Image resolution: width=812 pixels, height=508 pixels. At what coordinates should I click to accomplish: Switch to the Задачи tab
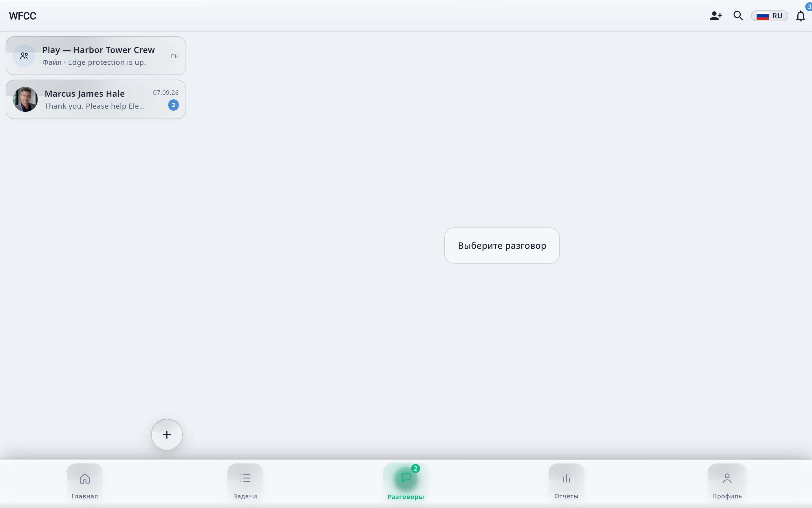[x=245, y=482]
